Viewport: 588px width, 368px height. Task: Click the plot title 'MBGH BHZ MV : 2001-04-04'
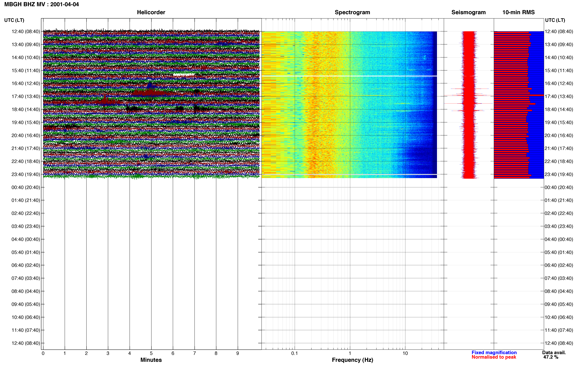tap(42, 4)
